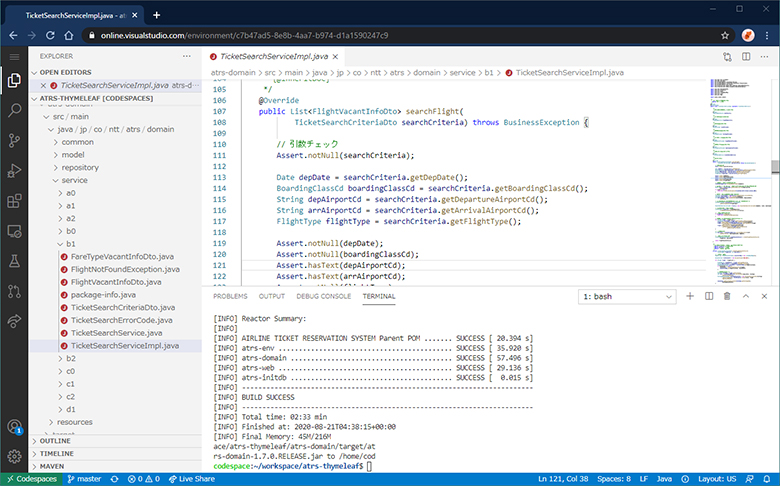Expand the resources folder

pyautogui.click(x=75, y=422)
